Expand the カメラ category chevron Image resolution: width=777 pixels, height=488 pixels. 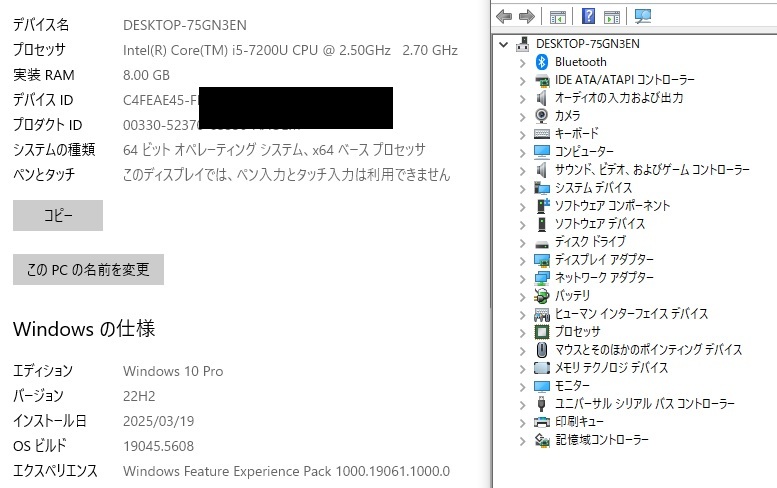pos(522,117)
